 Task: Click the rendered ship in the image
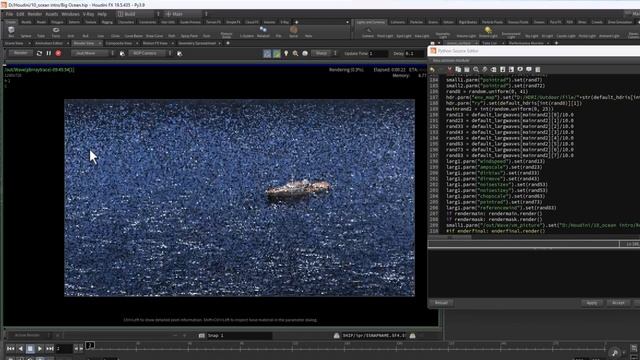[298, 189]
